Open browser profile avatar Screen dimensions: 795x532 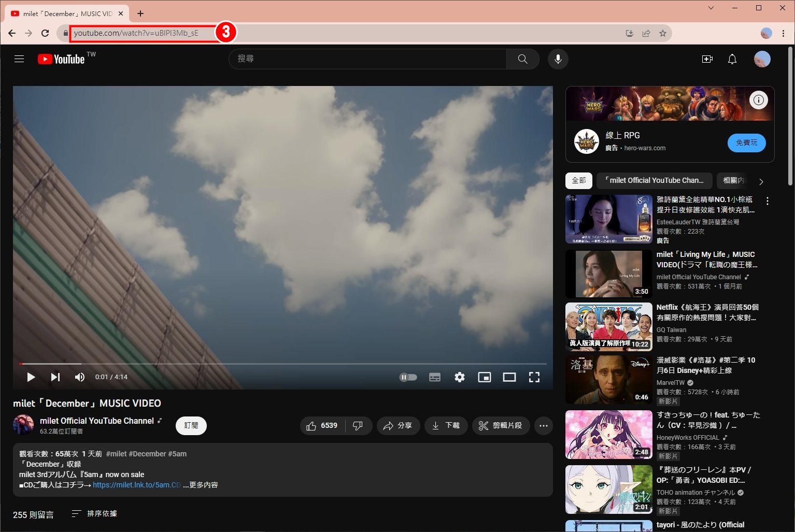point(766,33)
